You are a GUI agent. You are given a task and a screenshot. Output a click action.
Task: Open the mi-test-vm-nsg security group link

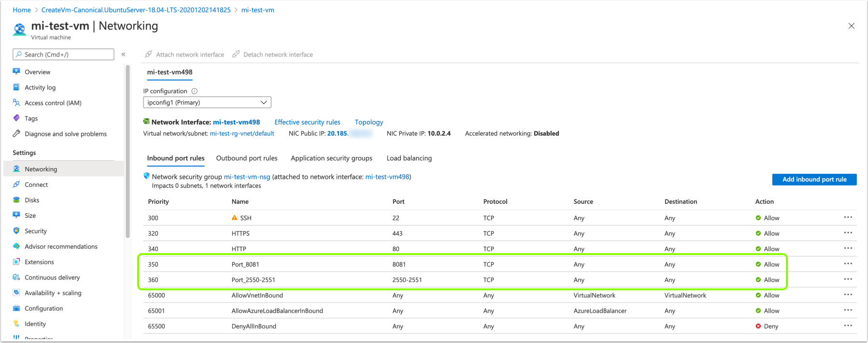pos(247,177)
